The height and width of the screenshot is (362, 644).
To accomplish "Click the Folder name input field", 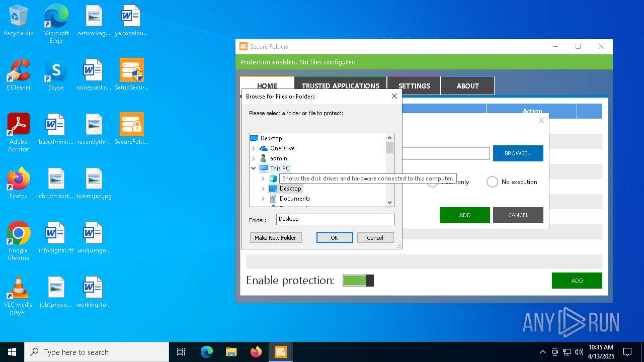I will pos(336,219).
